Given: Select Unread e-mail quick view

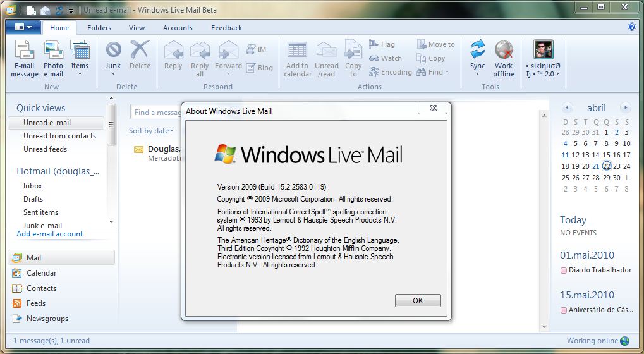Looking at the screenshot, I should point(56,123).
